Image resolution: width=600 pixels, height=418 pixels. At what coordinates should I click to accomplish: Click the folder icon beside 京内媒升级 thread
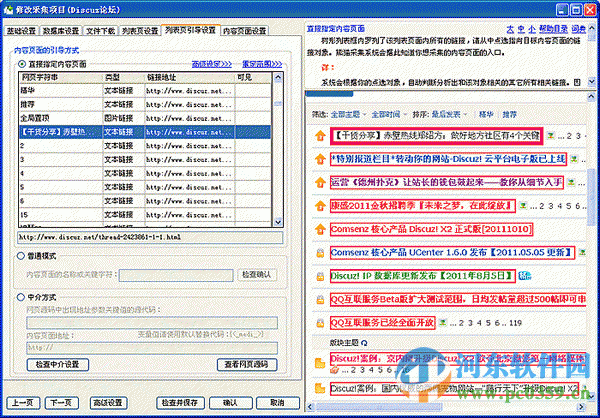[320, 363]
